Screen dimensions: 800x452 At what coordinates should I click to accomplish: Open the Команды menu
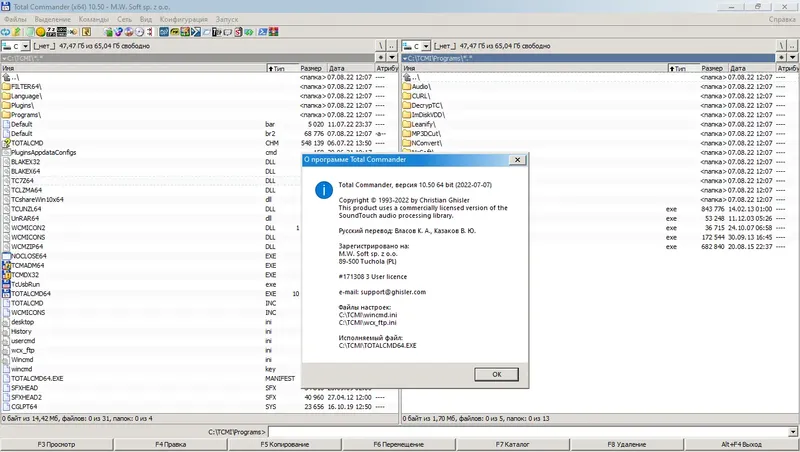coord(93,19)
